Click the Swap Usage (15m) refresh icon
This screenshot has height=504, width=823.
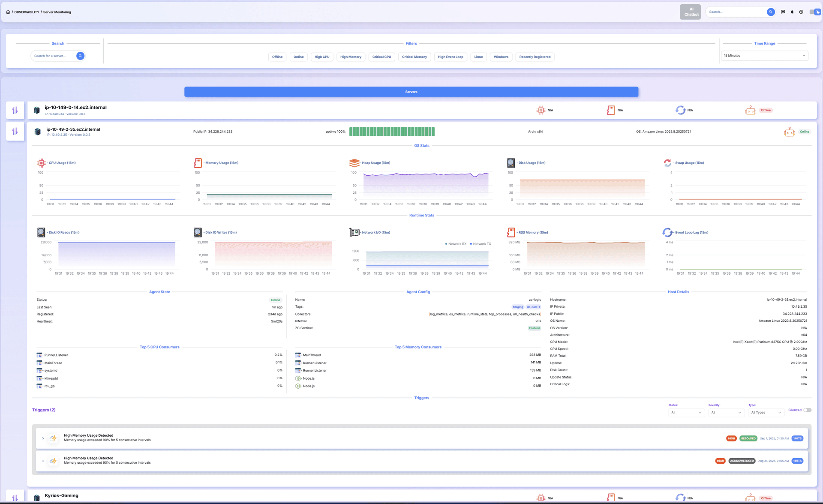tap(667, 163)
